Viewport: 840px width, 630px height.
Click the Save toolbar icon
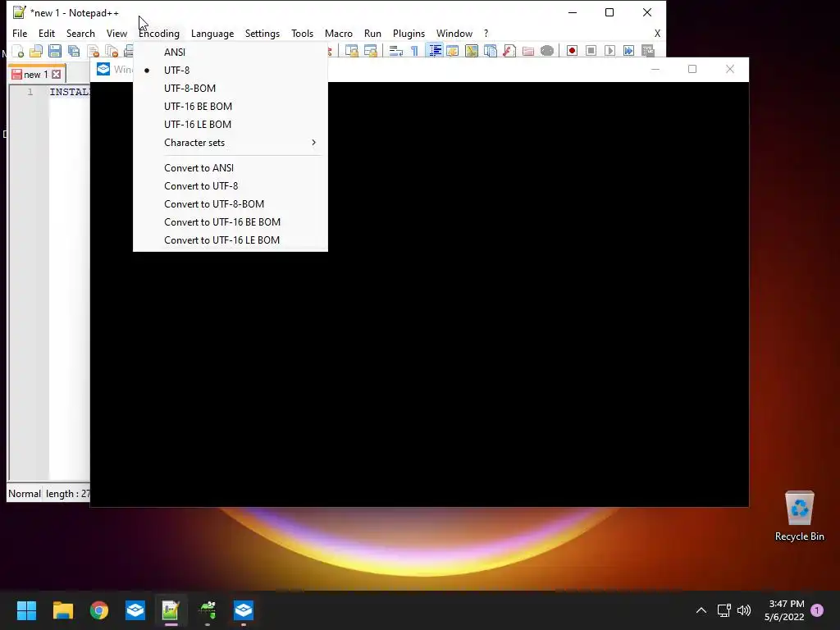point(55,51)
